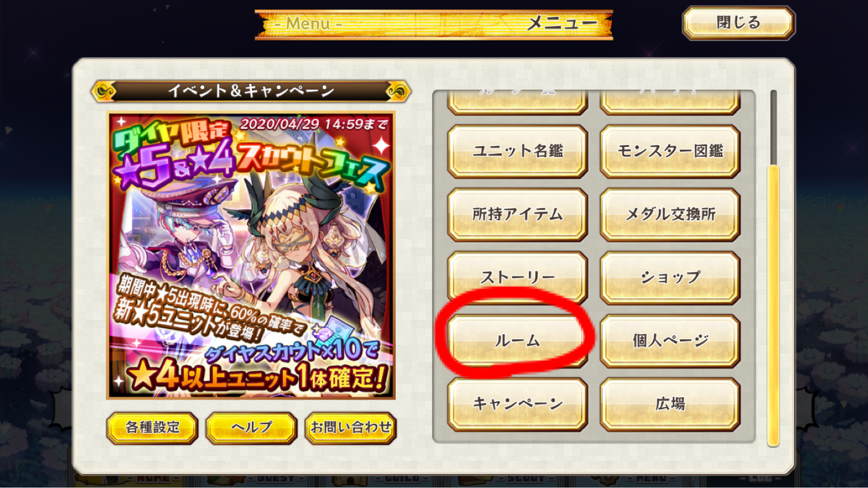Open the ヘルプ help page

(x=252, y=428)
